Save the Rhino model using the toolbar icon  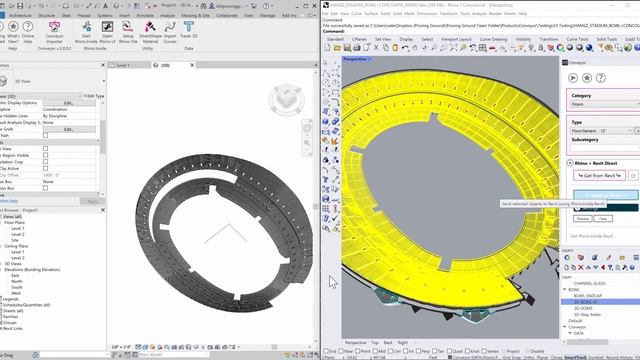click(347, 48)
